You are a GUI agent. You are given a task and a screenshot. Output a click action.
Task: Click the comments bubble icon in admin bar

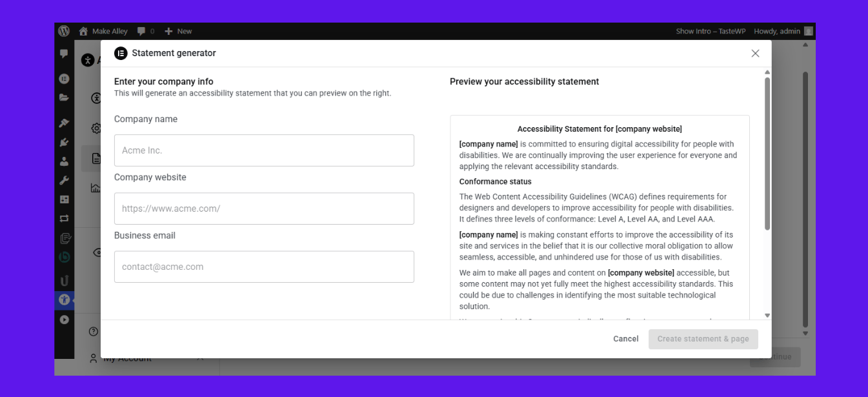pyautogui.click(x=141, y=31)
